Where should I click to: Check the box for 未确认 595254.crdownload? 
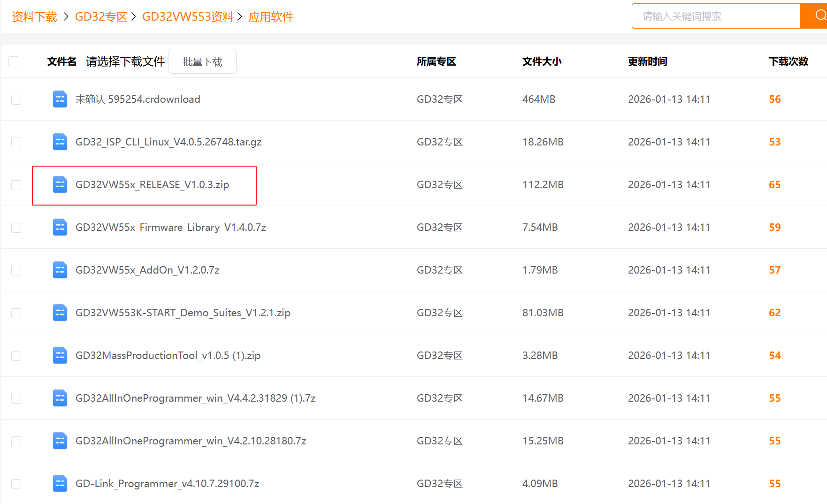(x=16, y=99)
